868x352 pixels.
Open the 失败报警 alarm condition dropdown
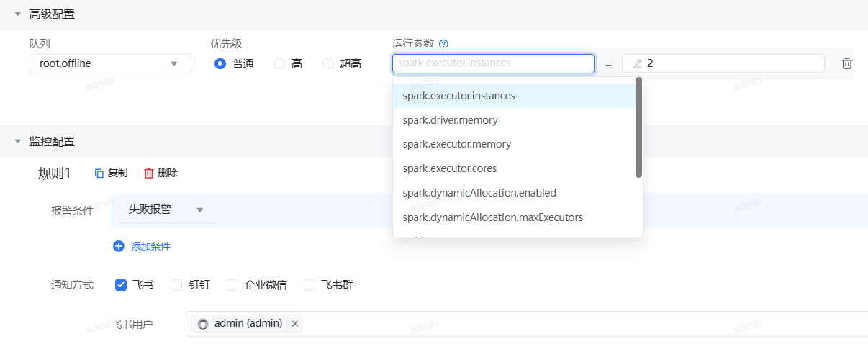click(166, 209)
